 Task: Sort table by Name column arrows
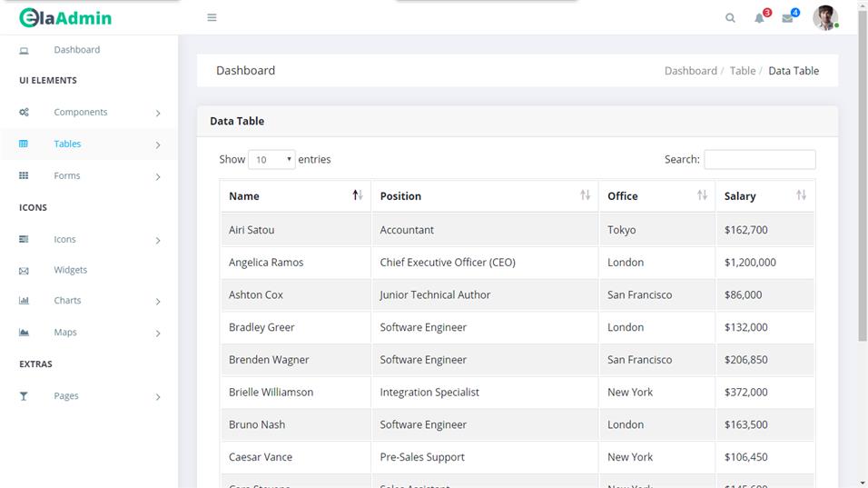[358, 195]
